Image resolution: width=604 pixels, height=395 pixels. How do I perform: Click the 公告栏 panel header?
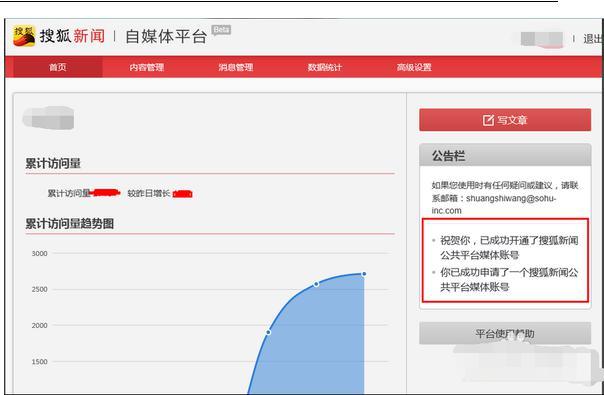(505, 156)
